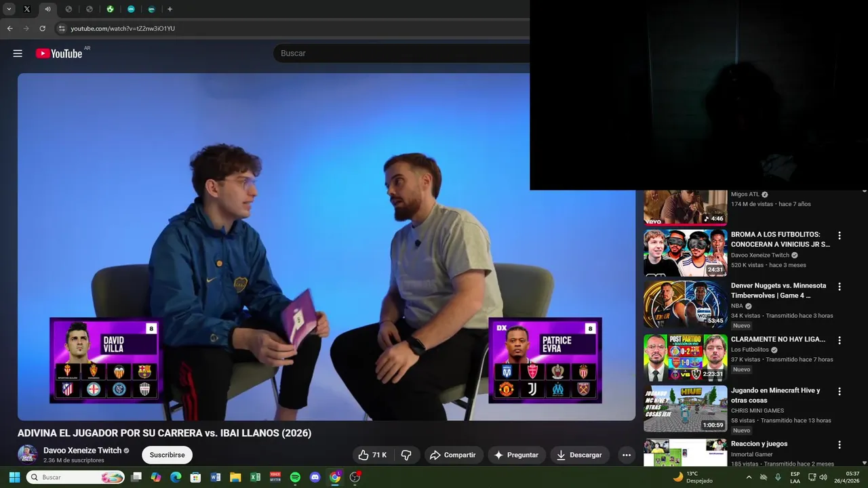868x488 pixels.
Task: Open CLARAMENTE NO HAY LIGA thumbnail
Action: tap(685, 357)
